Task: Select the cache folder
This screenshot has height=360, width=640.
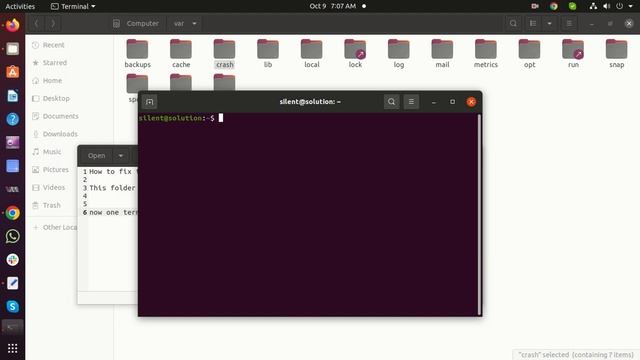Action: pos(181,54)
